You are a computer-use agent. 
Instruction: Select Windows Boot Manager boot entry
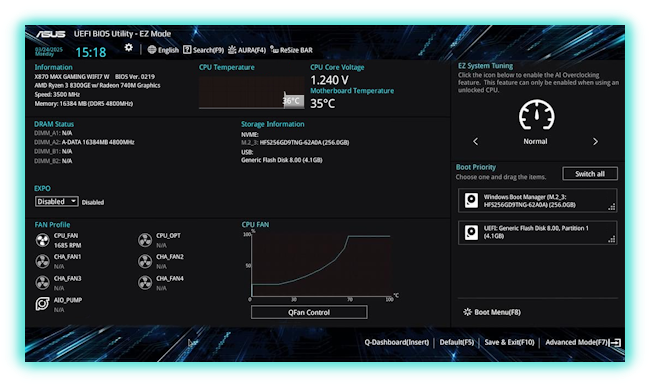click(x=537, y=201)
